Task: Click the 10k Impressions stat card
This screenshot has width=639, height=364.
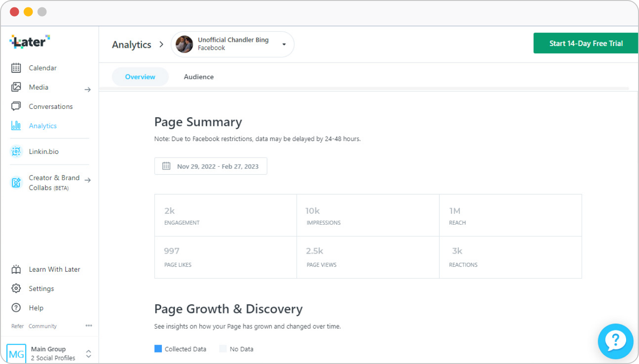Action: 368,215
